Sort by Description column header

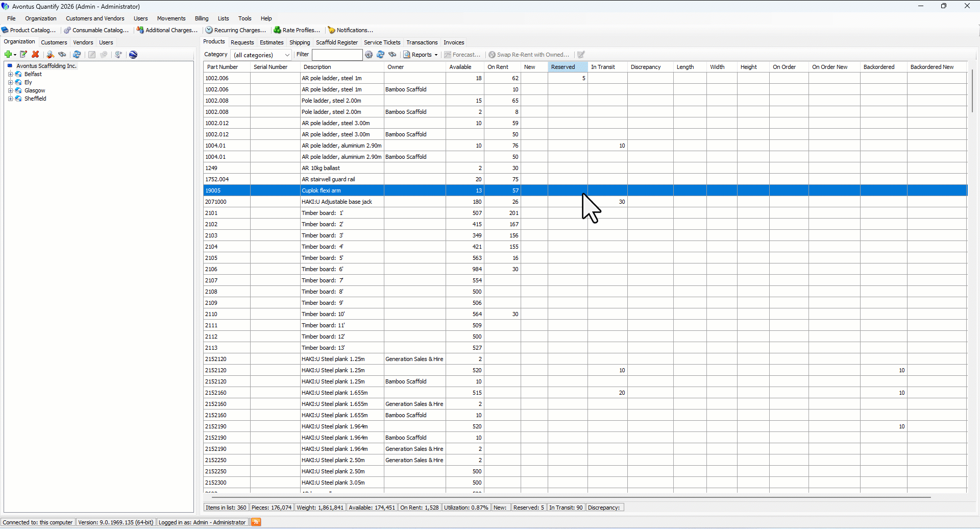point(342,67)
